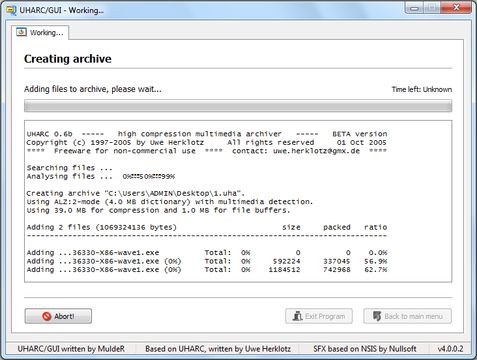Click the Freeware for non-commercial use line

click(x=207, y=151)
